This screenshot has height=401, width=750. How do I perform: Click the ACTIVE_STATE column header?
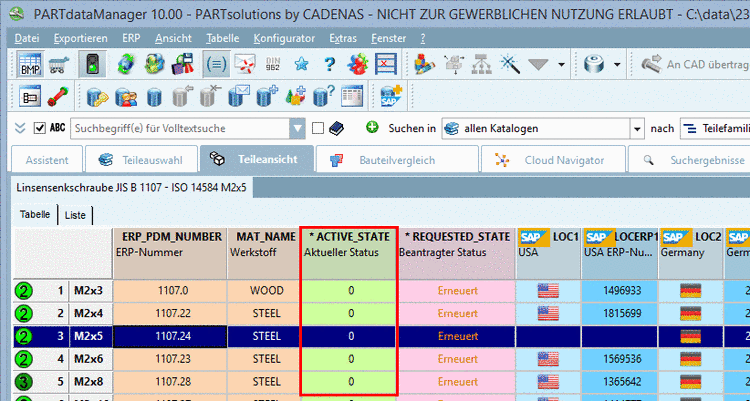(x=349, y=254)
